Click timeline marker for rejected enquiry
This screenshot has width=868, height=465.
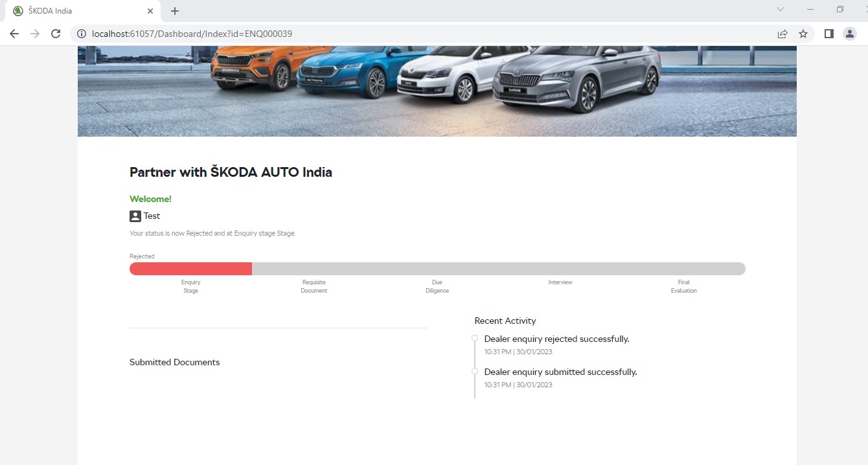(x=475, y=338)
